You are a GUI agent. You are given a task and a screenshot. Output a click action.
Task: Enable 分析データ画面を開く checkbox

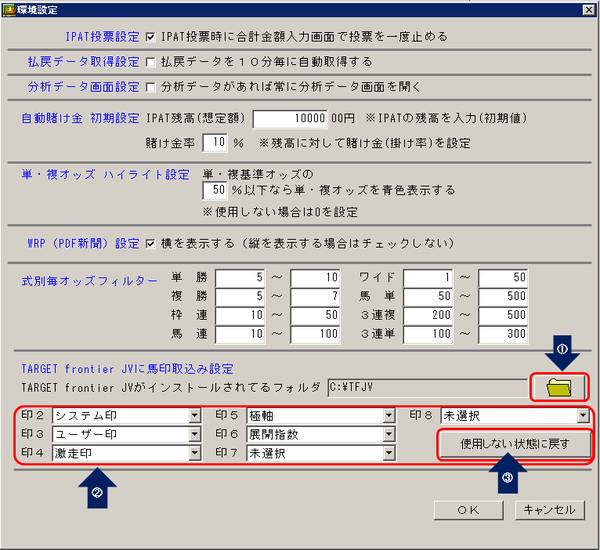[150, 87]
